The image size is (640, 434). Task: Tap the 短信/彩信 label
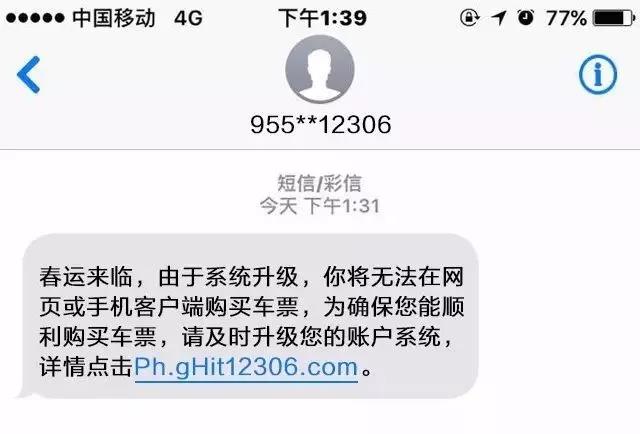320,183
